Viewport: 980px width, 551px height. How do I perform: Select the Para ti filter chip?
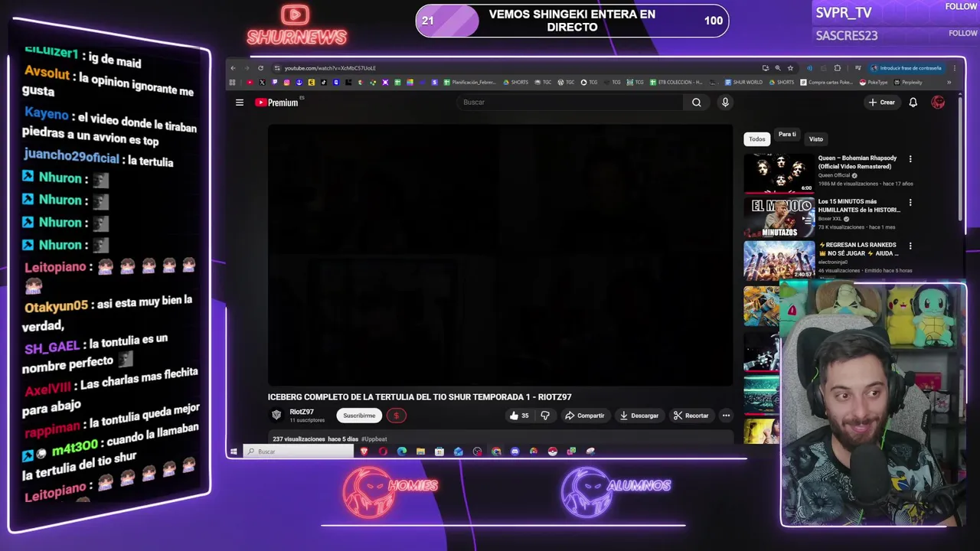coord(787,135)
